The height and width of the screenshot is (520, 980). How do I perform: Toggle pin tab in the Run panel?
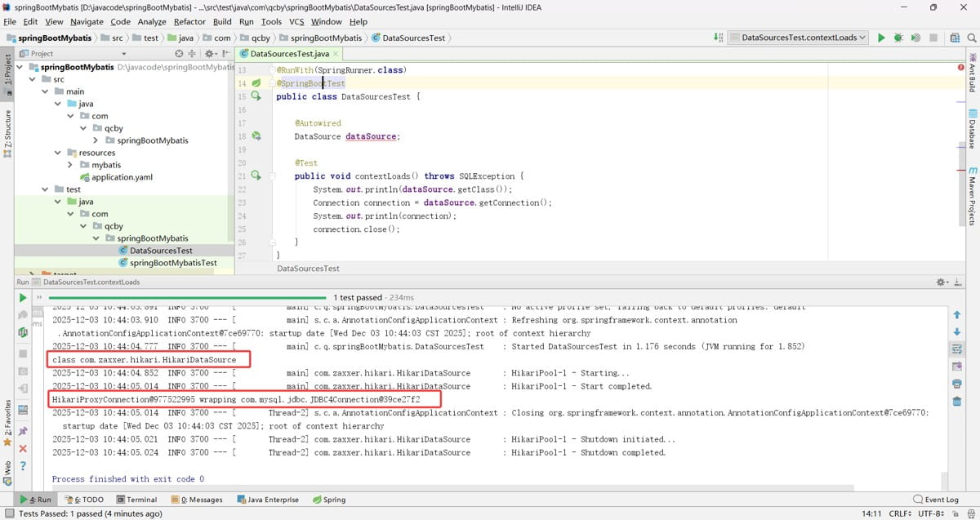pyautogui.click(x=23, y=431)
